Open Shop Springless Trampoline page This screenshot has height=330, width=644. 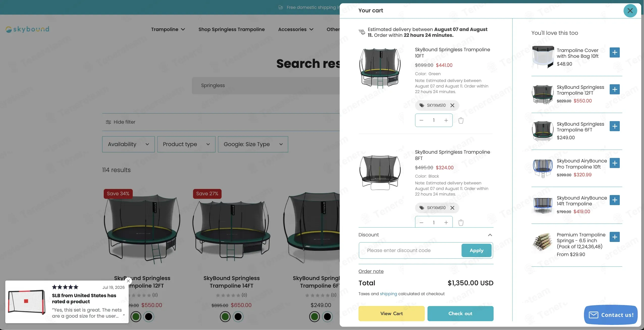(x=231, y=30)
